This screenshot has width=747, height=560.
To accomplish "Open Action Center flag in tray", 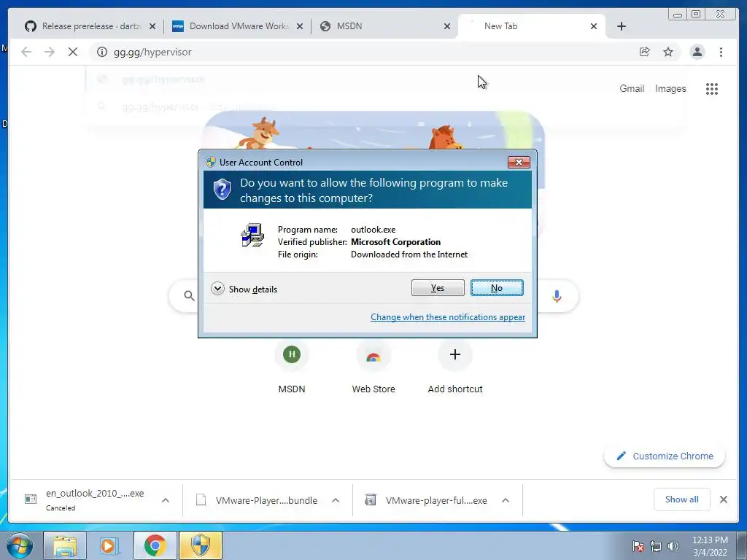I will coord(638,546).
